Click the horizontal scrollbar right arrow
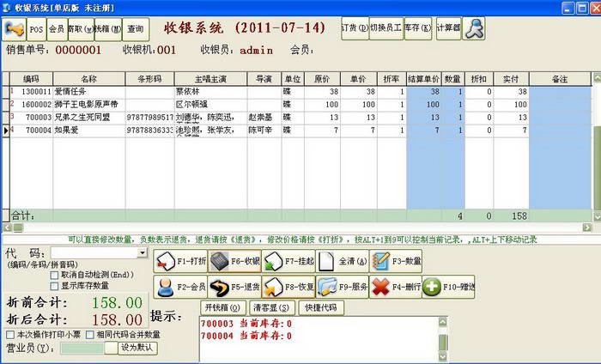 (x=586, y=227)
